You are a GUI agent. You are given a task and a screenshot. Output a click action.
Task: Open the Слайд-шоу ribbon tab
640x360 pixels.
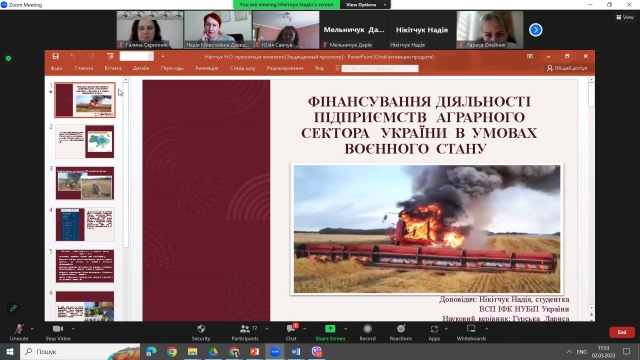click(x=242, y=68)
